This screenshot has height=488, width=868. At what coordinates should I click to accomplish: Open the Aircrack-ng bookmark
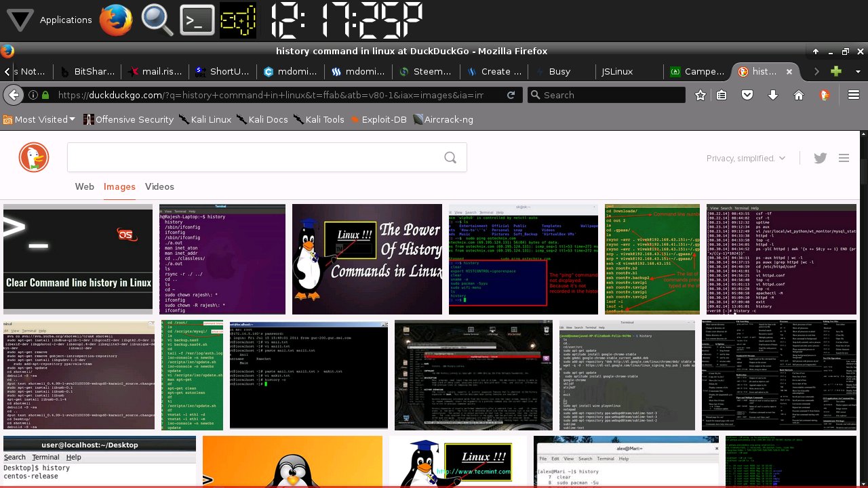point(443,119)
